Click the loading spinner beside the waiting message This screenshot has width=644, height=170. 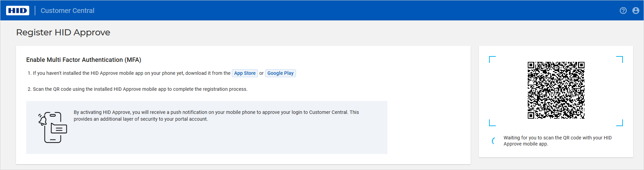pos(494,141)
